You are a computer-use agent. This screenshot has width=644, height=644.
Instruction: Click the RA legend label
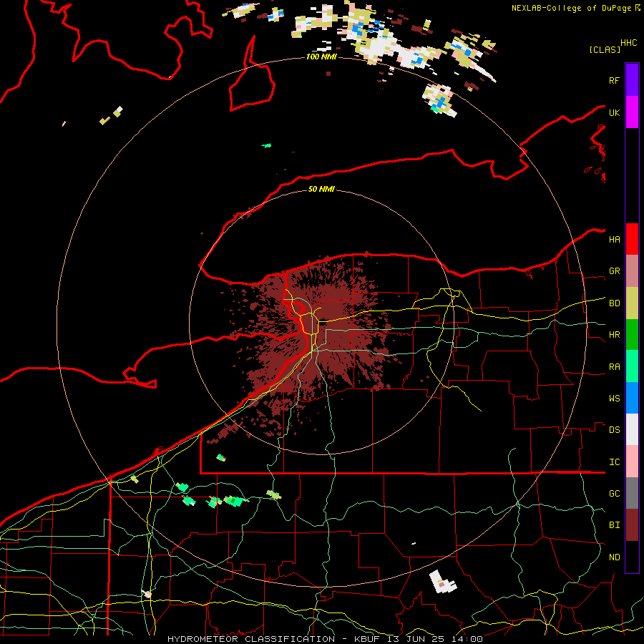click(x=614, y=367)
